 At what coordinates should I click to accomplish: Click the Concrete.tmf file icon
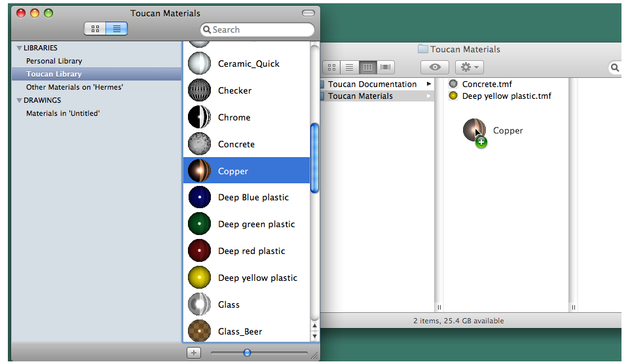[x=453, y=84]
